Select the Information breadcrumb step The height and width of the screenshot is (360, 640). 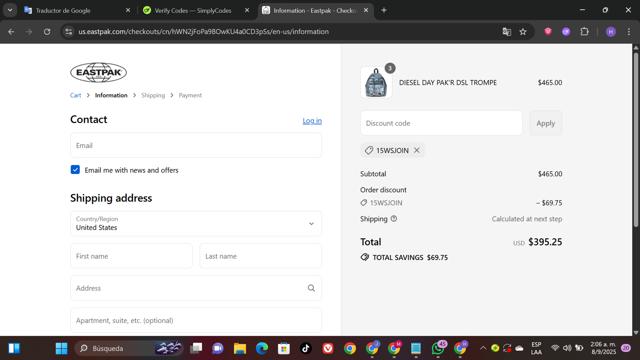click(x=111, y=95)
